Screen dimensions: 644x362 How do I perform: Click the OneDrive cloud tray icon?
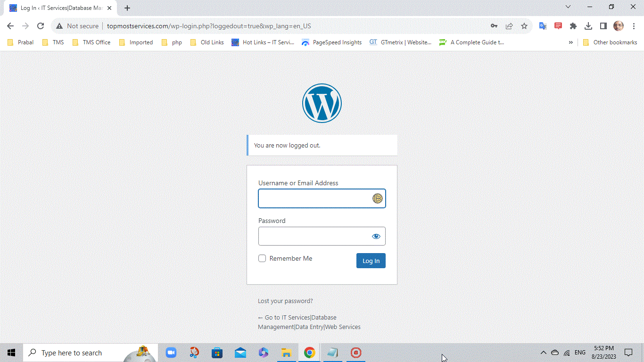(x=555, y=353)
